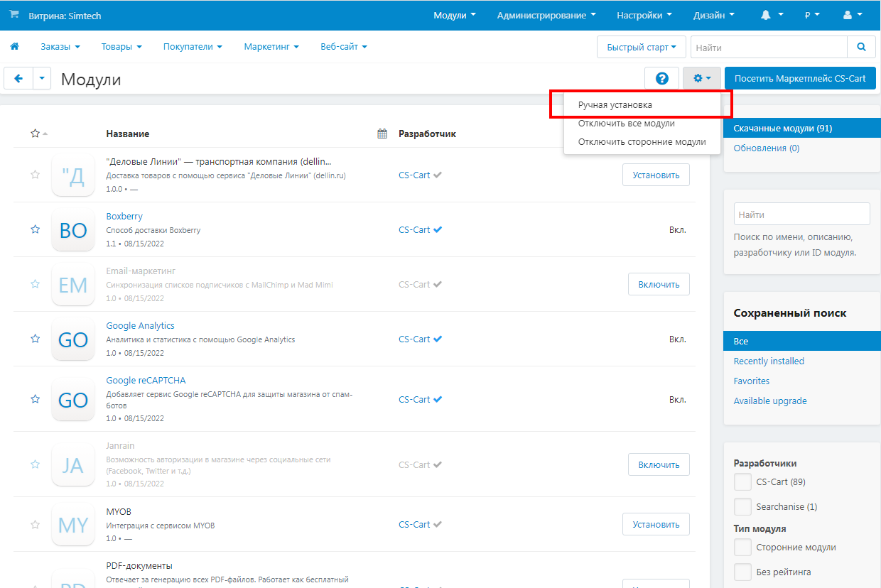Screen dimensions: 881x588
Task: Expand the dropdown next to back arrow
Action: (x=43, y=79)
